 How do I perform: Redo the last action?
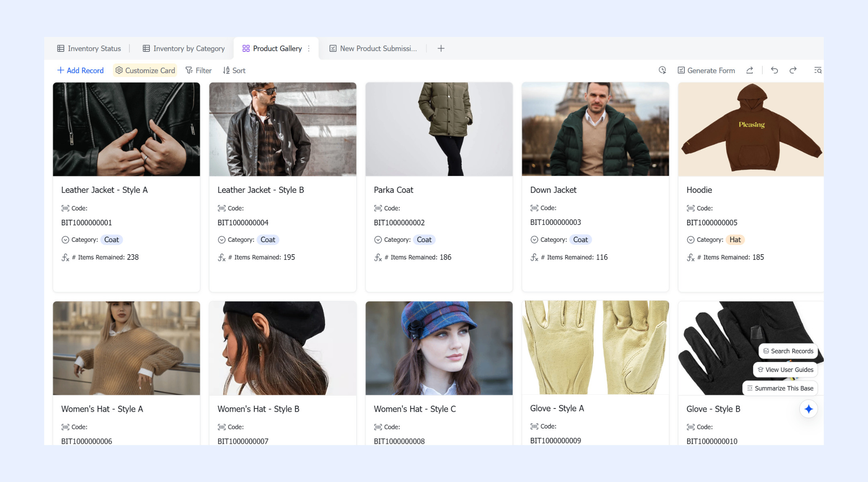click(x=793, y=70)
